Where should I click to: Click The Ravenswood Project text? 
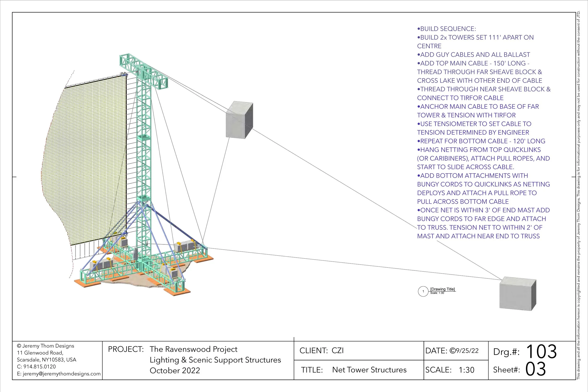click(x=193, y=349)
